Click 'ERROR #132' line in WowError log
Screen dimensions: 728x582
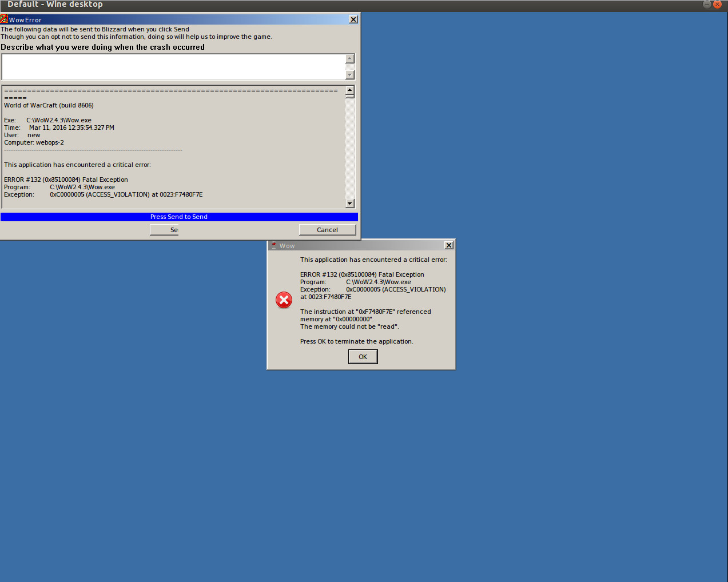click(x=66, y=180)
